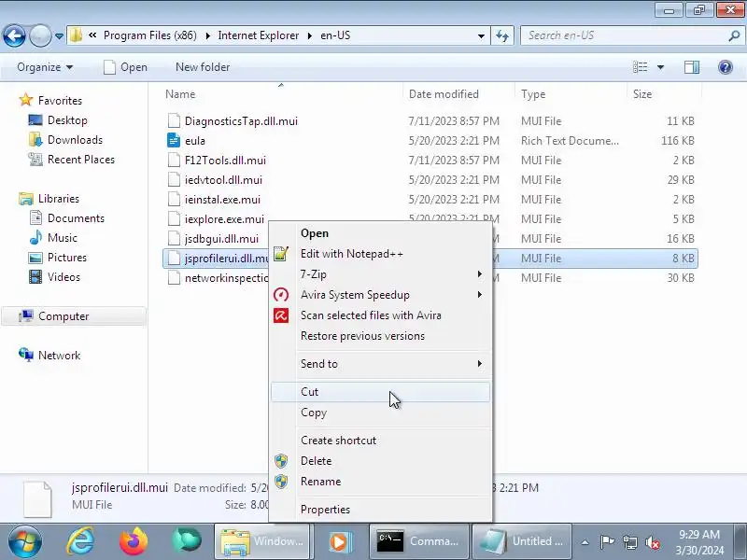
Task: Select Network in the navigation pane
Action: tap(59, 356)
